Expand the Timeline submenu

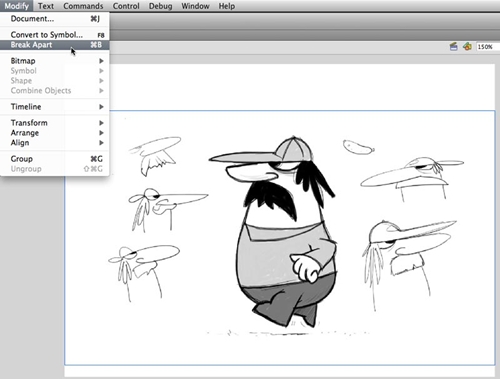55,107
